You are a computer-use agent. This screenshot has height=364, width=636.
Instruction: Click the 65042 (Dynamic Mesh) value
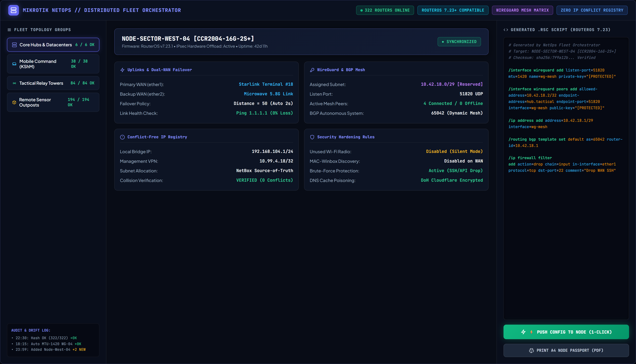pos(457,113)
